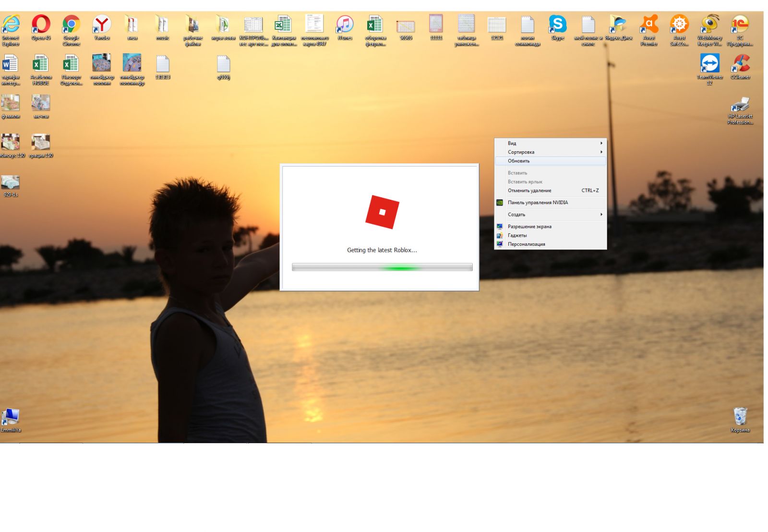768x532 pixels.
Task: Choose 'Разрешение экрана' menu entry
Action: (551, 227)
